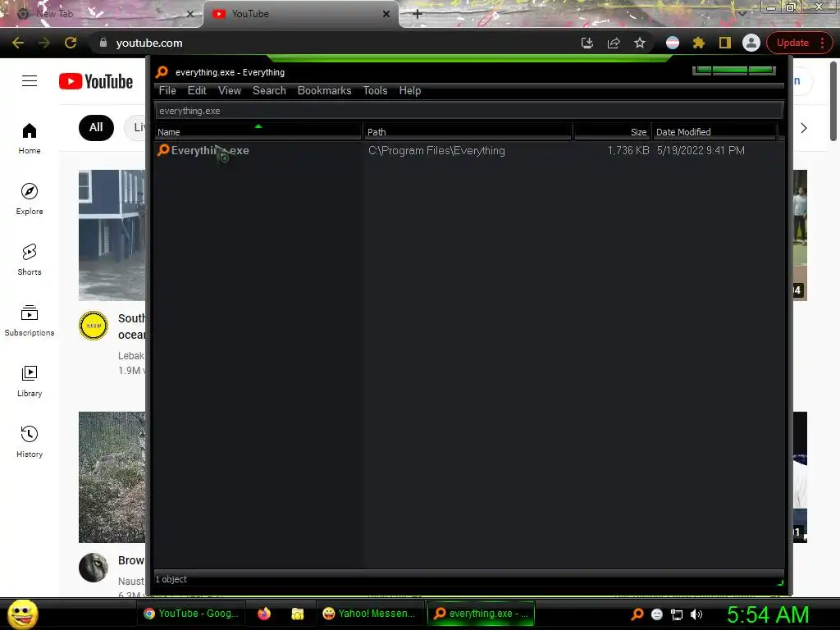Viewport: 840px width, 630px height.
Task: Click the volume speaker tray icon
Action: [696, 614]
